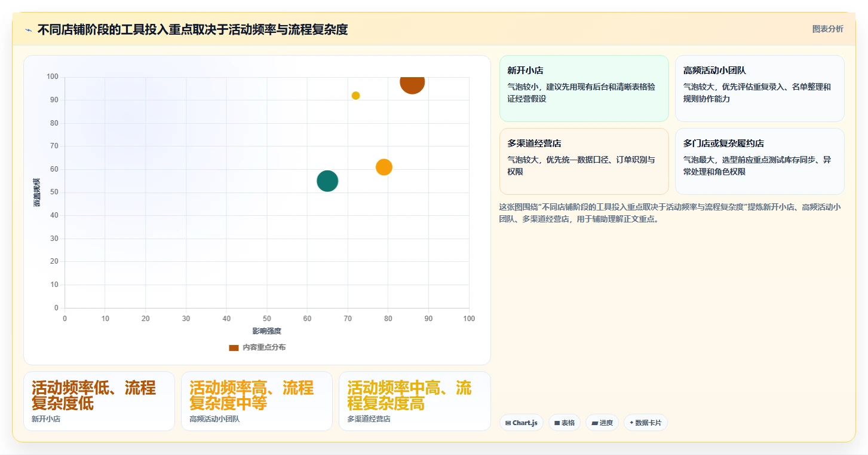Screen dimensions: 868x455
Task: Select the orange bubble in chart
Action: coord(384,167)
